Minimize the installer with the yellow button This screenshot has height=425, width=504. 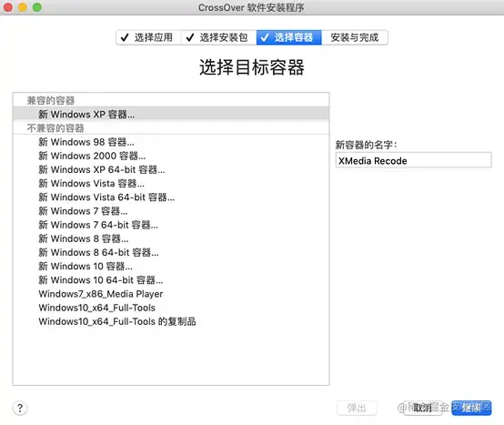(x=23, y=7)
